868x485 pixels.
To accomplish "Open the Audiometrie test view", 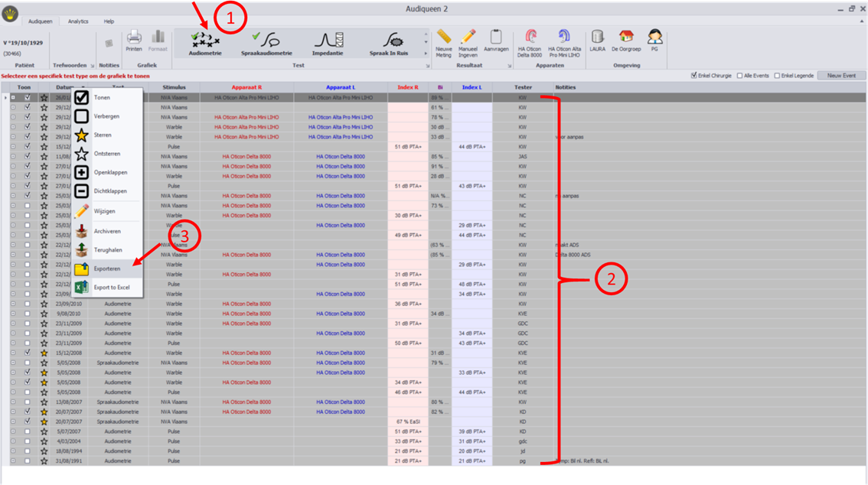I will click(205, 44).
